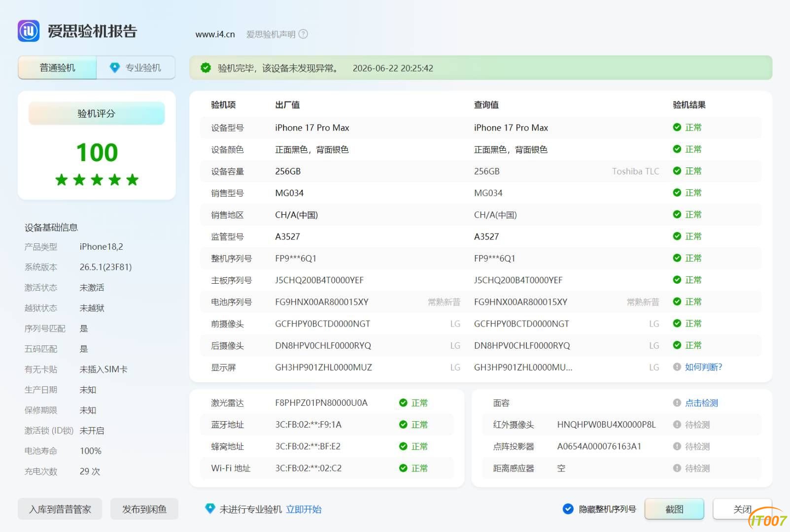This screenshot has width=790, height=532.
Task: Select the lidar serial F8PHPZ01PN80000U0A
Action: (x=321, y=403)
